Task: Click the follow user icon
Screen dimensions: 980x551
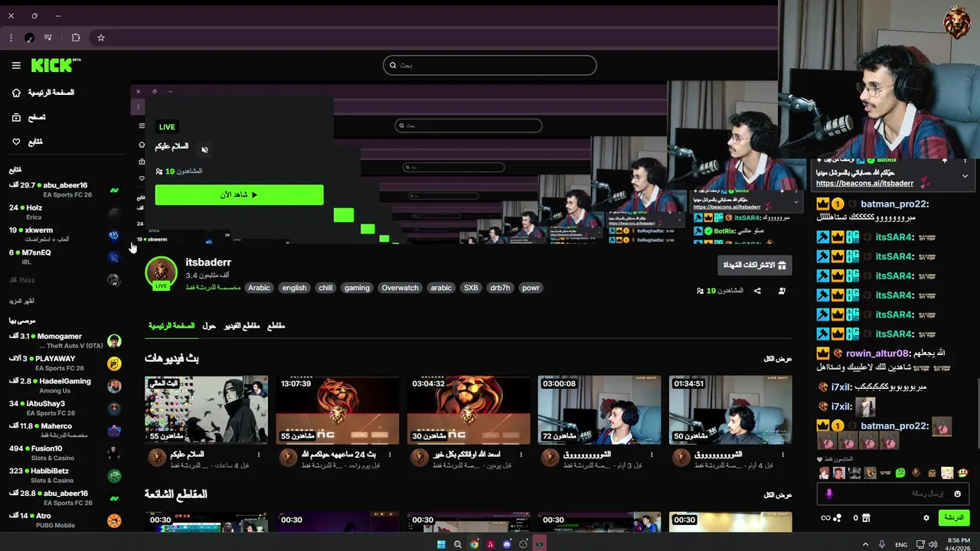Action: (782, 291)
